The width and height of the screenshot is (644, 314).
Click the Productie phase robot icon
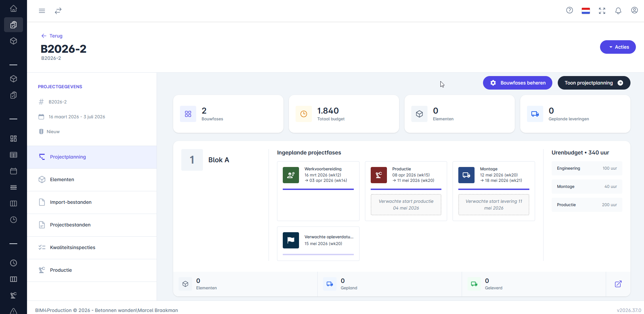tap(379, 175)
